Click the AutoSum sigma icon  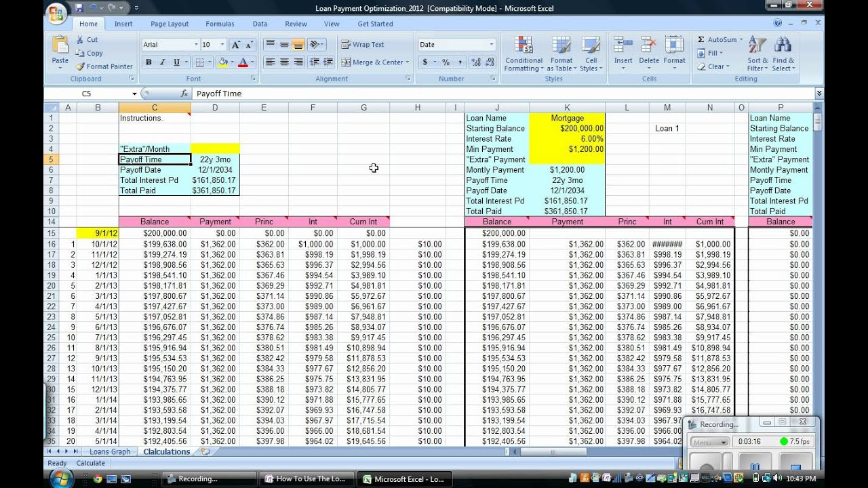(701, 40)
